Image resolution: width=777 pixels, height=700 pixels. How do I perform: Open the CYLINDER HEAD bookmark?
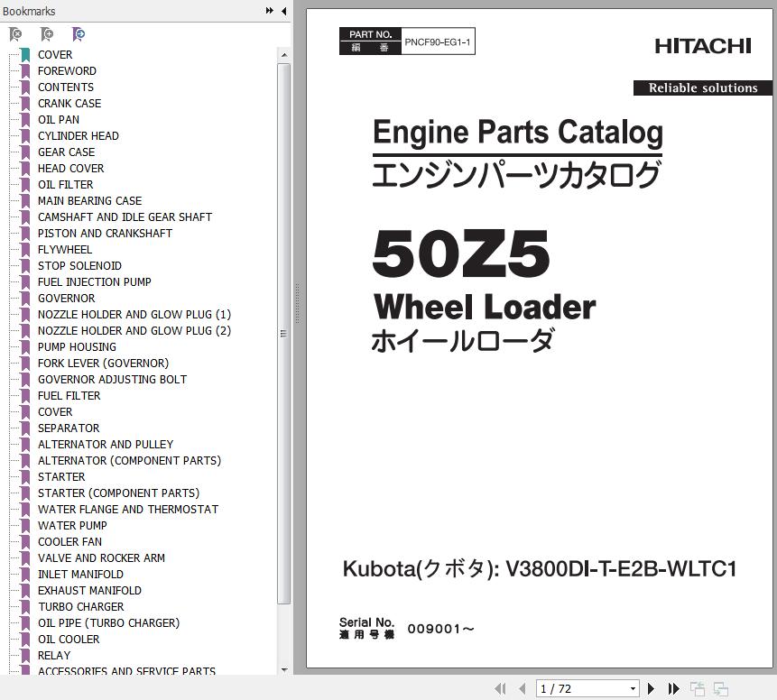tap(79, 135)
